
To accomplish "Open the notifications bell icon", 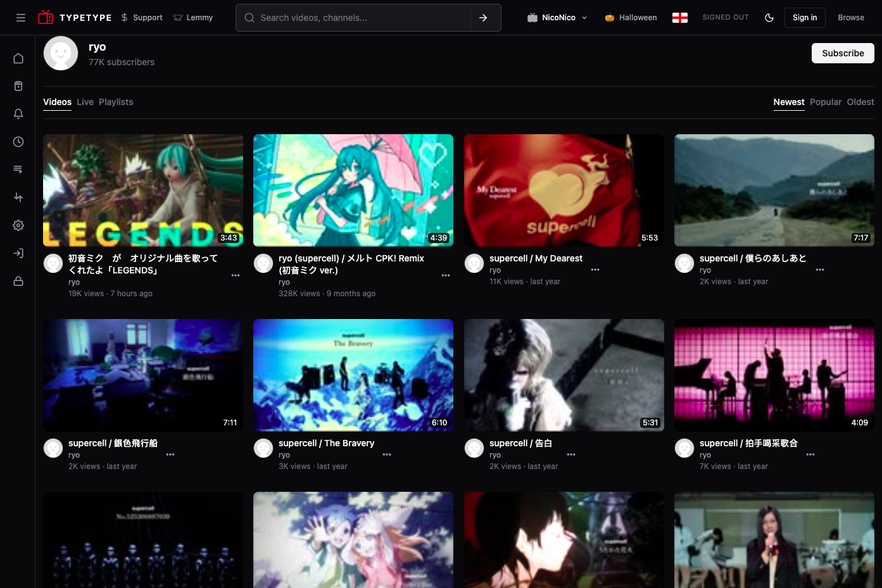I will tap(18, 114).
